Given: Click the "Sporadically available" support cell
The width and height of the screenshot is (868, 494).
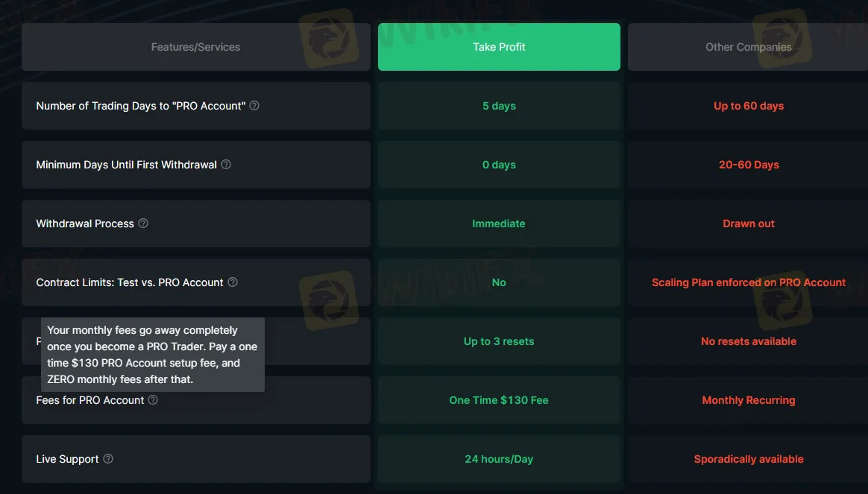Looking at the screenshot, I should 748,459.
